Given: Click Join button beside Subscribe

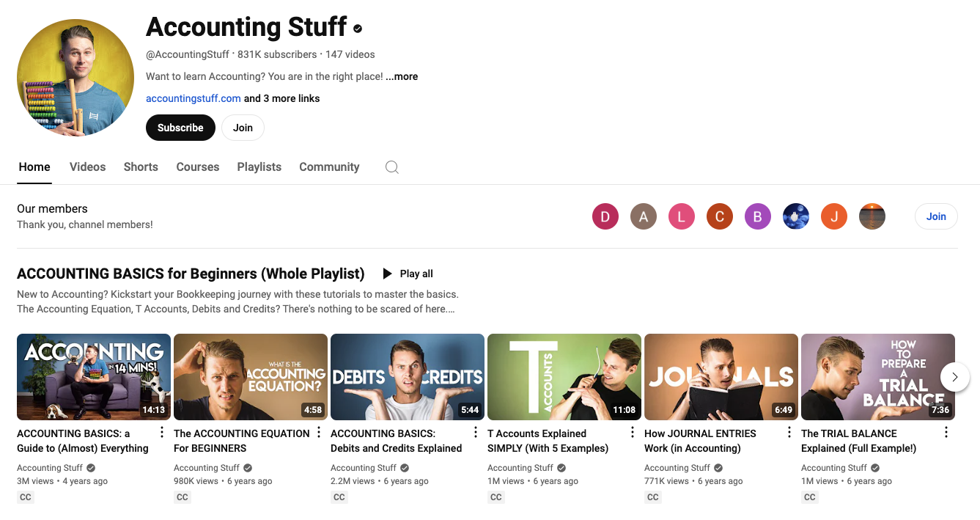Looking at the screenshot, I should click(243, 128).
